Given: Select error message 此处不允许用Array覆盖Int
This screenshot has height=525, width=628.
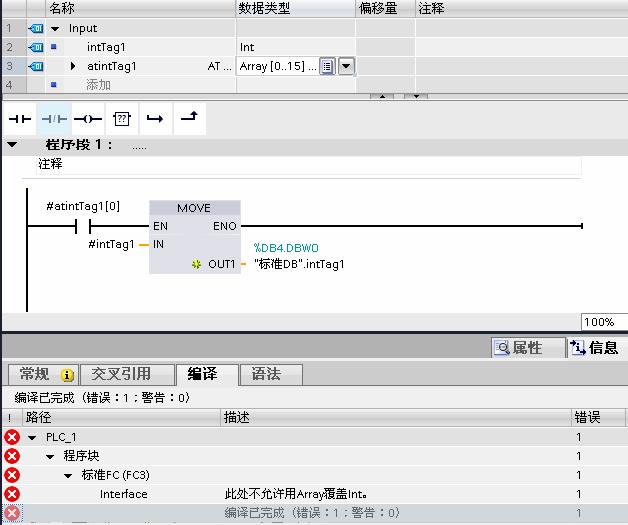Looking at the screenshot, I should tap(296, 494).
